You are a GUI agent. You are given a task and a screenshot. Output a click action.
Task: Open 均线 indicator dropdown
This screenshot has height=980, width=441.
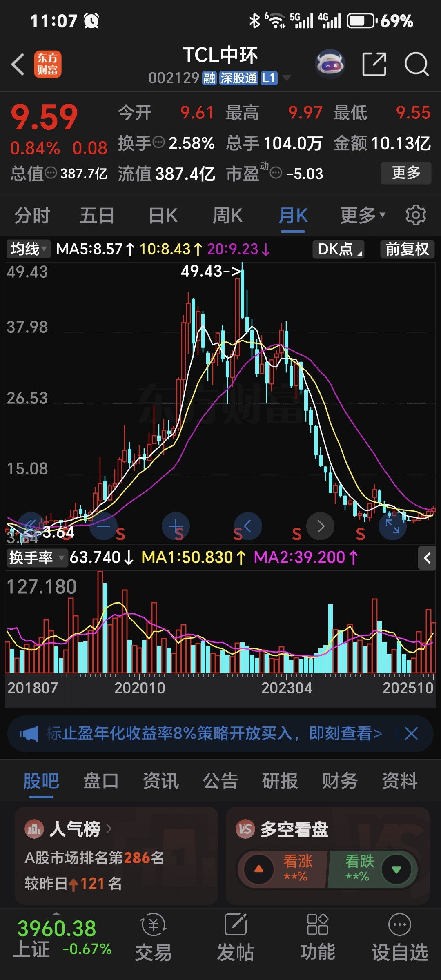[29, 249]
